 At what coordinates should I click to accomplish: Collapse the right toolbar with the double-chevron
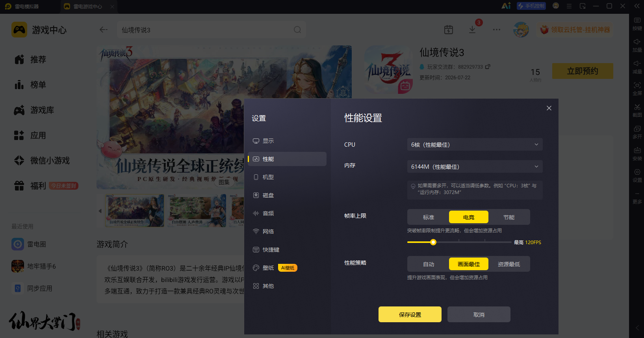tap(637, 6)
